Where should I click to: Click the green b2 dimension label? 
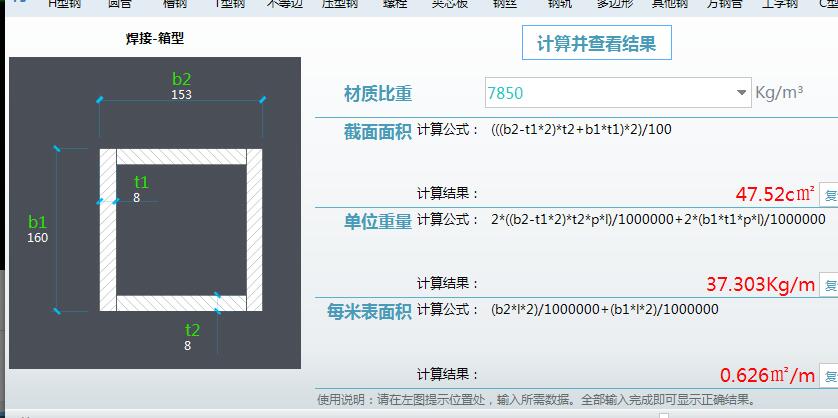[181, 79]
